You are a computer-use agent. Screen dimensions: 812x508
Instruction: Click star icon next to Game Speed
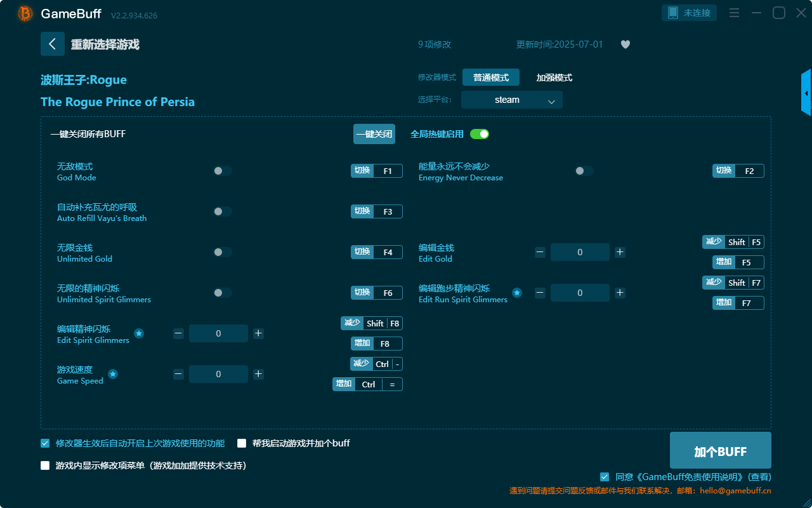click(113, 374)
